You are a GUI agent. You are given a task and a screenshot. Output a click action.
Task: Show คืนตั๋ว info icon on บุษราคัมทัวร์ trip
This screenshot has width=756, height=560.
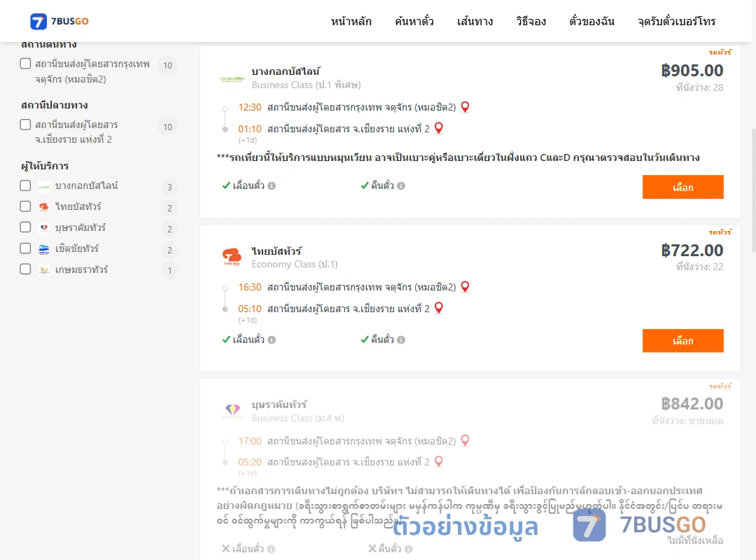pyautogui.click(x=408, y=549)
